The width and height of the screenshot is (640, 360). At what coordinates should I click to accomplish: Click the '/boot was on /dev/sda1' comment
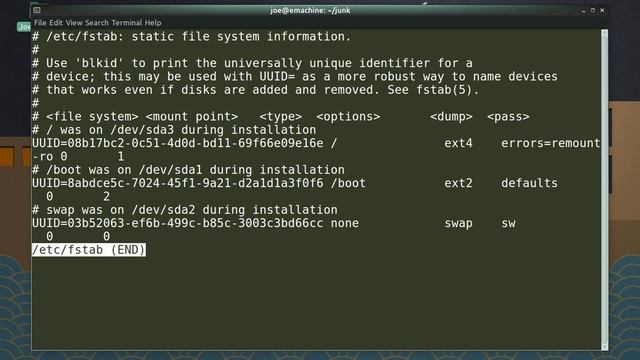point(188,170)
